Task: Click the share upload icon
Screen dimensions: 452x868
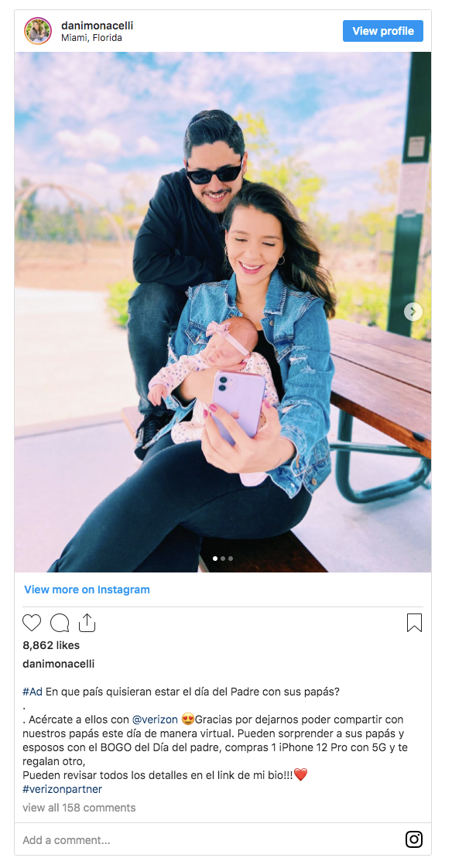Action: click(87, 623)
